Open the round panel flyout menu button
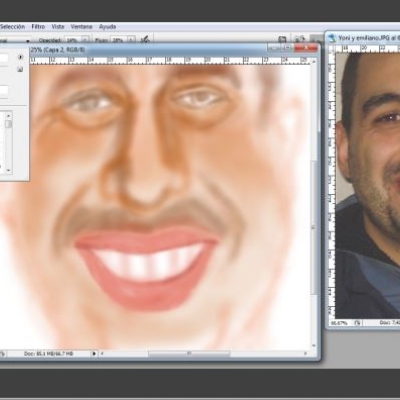This screenshot has height=400, width=400. pyautogui.click(x=20, y=57)
